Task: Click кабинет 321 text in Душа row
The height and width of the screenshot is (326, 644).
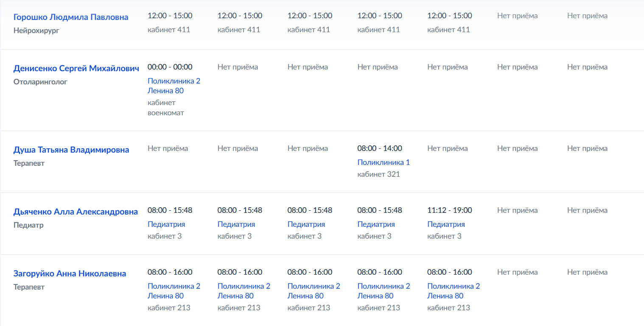Action: tap(379, 174)
